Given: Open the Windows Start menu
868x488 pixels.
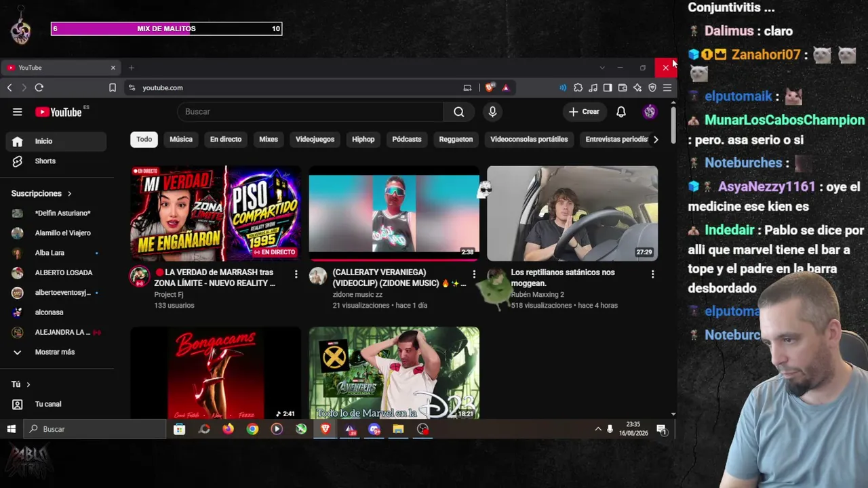Looking at the screenshot, I should tap(12, 429).
